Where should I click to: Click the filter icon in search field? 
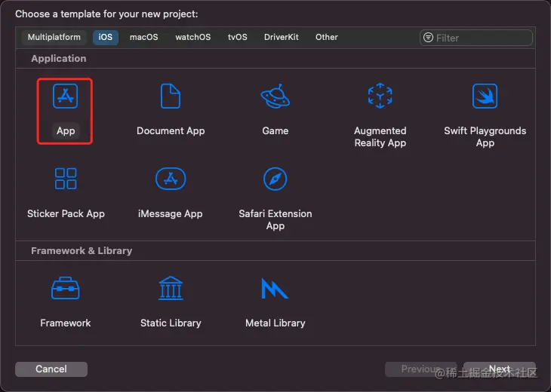(x=428, y=38)
